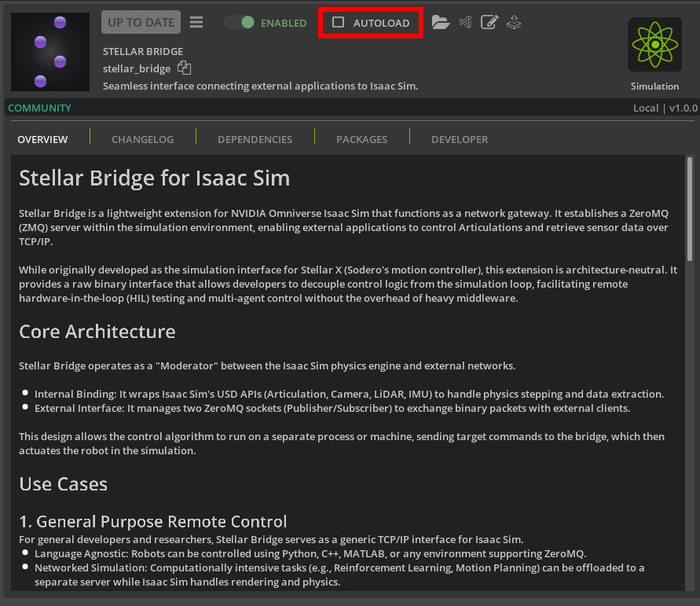Open the extension folder icon
The width and height of the screenshot is (700, 606).
click(x=441, y=23)
